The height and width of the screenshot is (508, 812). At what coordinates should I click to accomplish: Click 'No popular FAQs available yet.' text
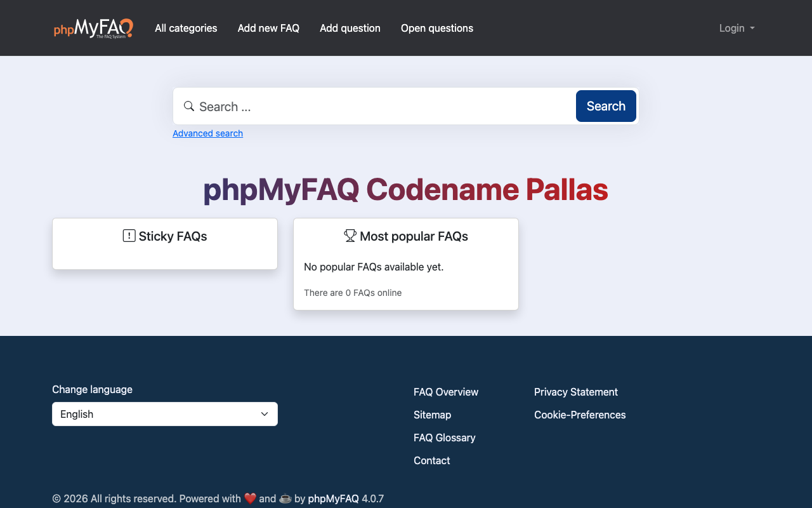(x=374, y=267)
